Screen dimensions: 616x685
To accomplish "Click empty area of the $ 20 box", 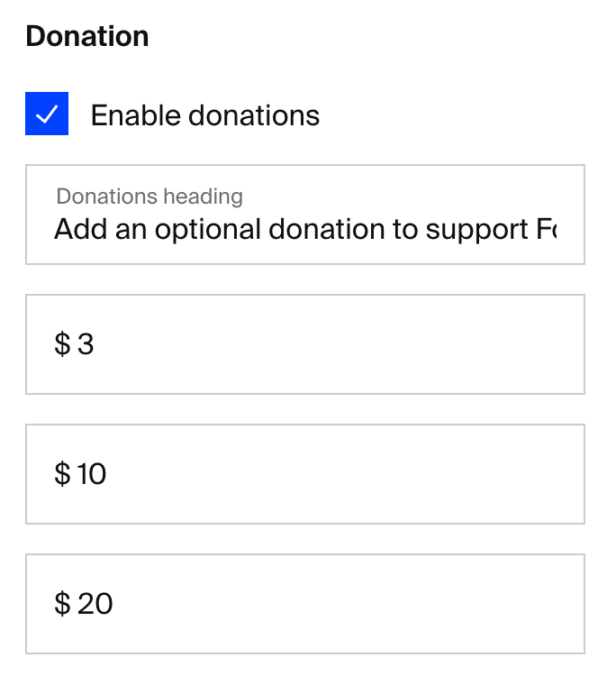I will click(349, 604).
